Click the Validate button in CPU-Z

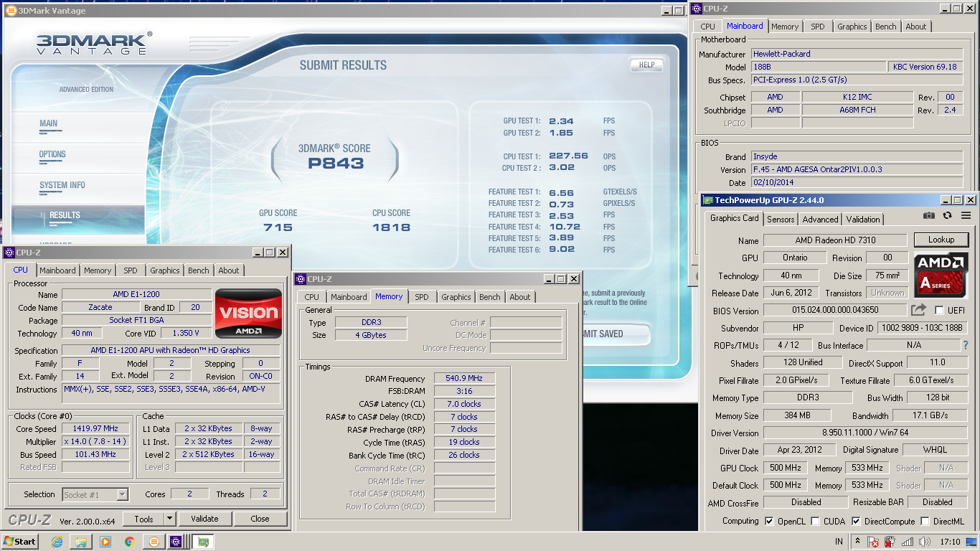coord(204,519)
